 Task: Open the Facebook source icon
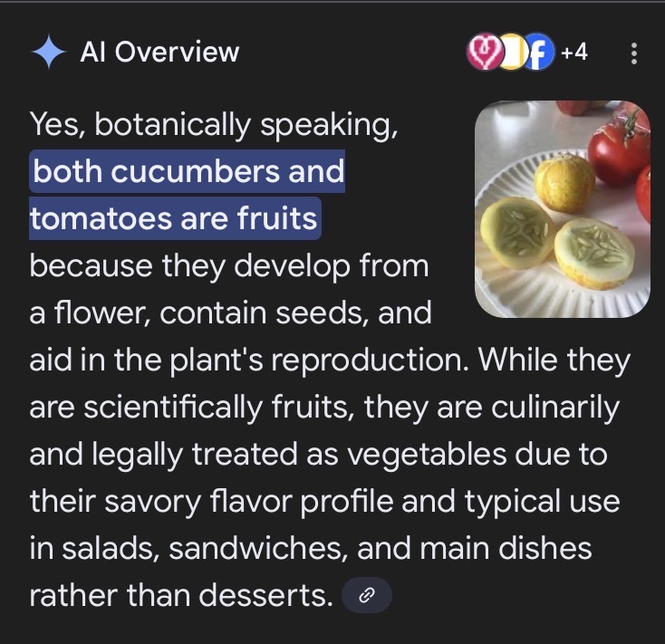(x=539, y=53)
